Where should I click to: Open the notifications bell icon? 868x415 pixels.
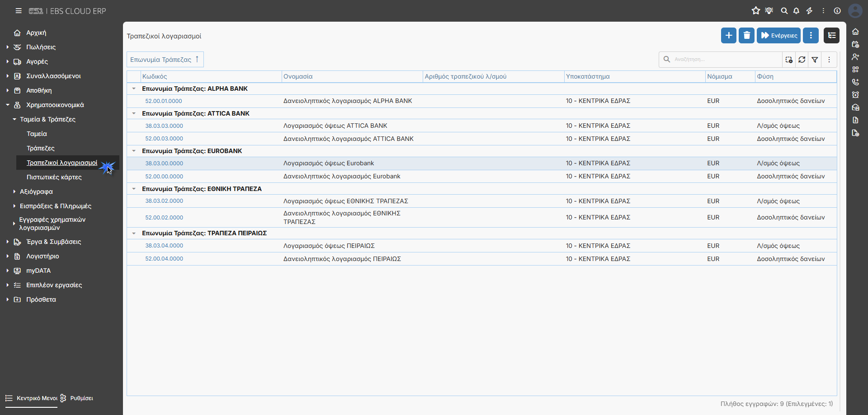[x=796, y=11]
